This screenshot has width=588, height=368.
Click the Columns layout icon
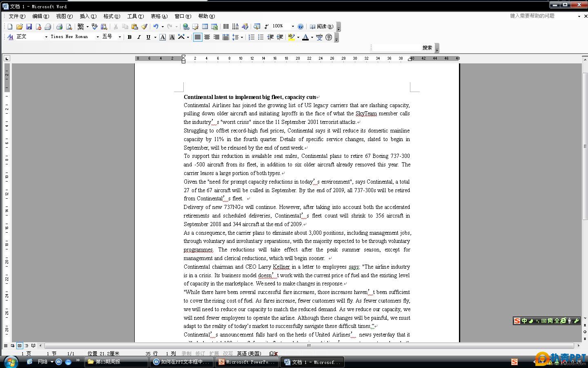[x=226, y=27]
